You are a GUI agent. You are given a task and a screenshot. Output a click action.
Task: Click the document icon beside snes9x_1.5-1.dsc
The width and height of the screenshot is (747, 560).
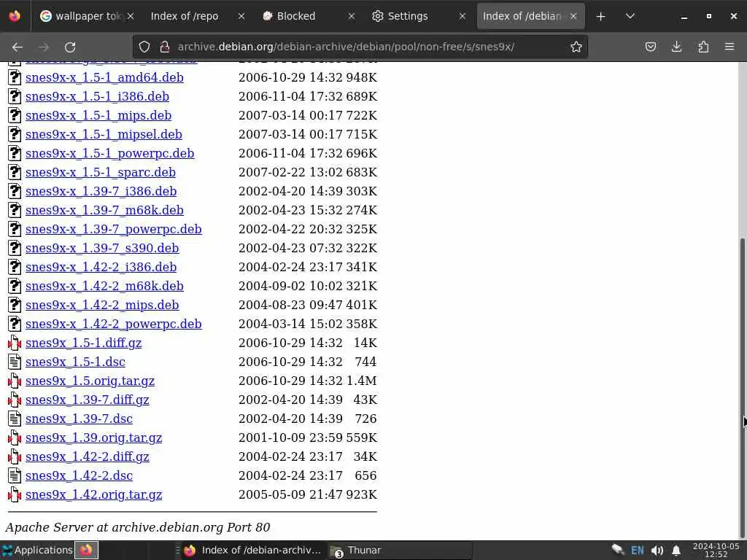coord(15,362)
